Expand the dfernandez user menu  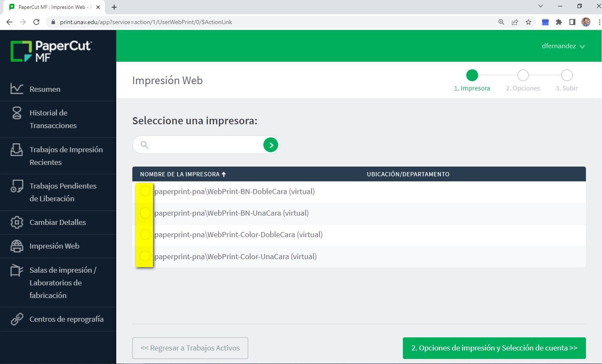[x=563, y=46]
